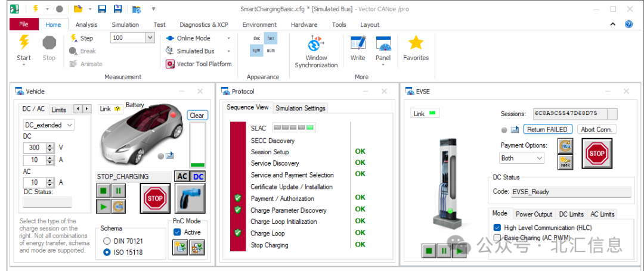Open the step value 100 combo box
644x271 pixels.
coord(132,38)
